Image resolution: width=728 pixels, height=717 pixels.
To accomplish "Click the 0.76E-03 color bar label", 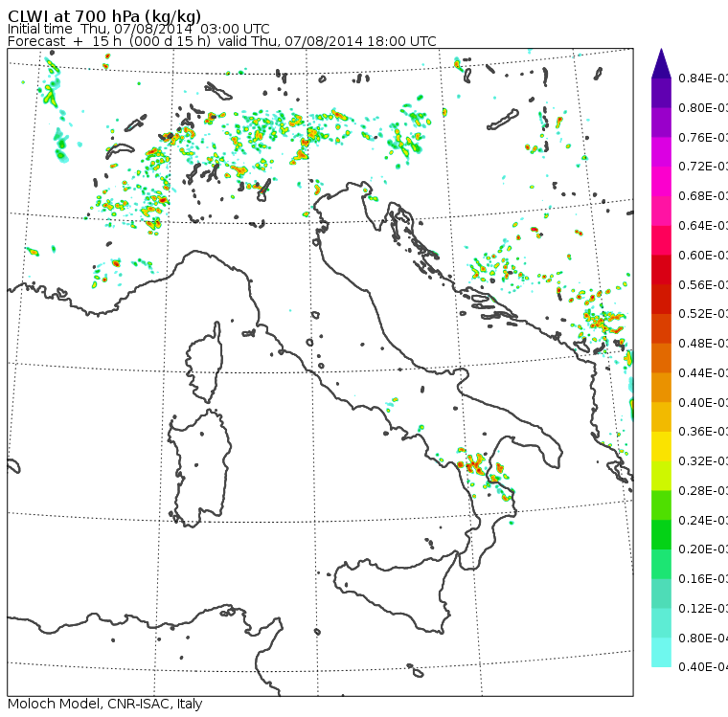I will click(703, 137).
